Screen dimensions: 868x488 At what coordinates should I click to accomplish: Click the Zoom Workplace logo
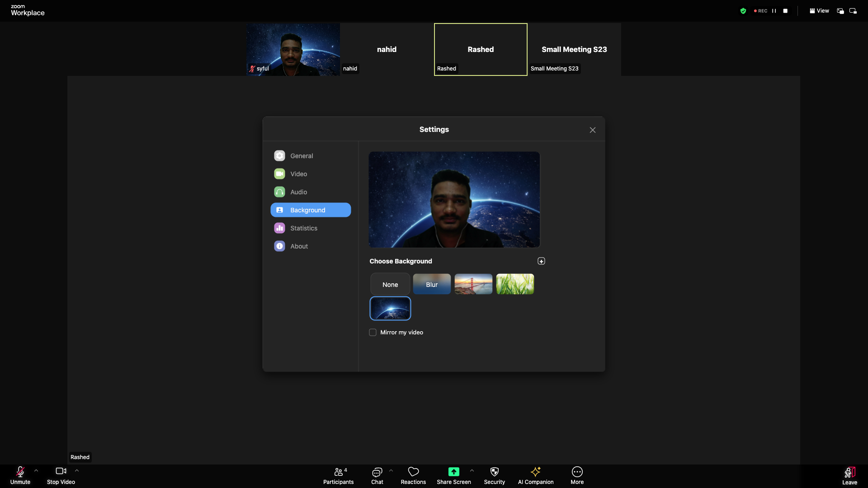coord(28,10)
